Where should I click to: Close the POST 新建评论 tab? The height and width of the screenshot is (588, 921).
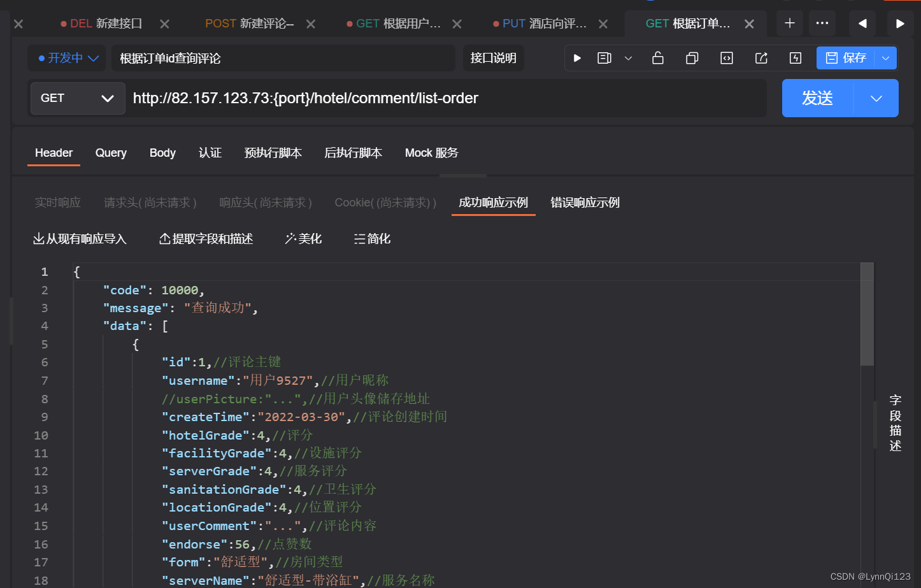pyautogui.click(x=311, y=24)
